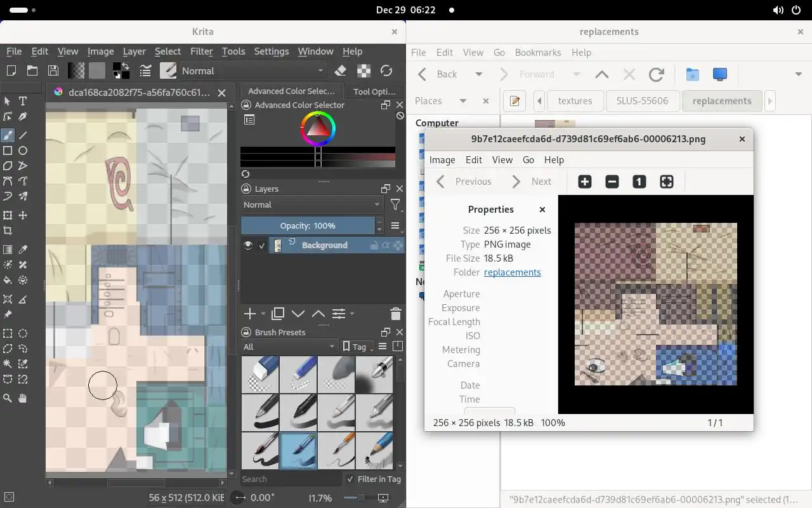Go to the SLUS-55606 path breadcrumb
The height and width of the screenshot is (508, 812).
(x=642, y=101)
